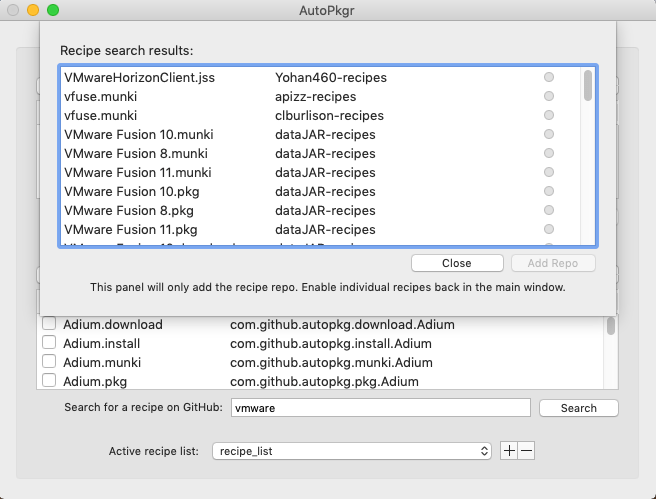The width and height of the screenshot is (656, 499).
Task: Click the GitHub recipe search text field
Action: pyautogui.click(x=379, y=408)
